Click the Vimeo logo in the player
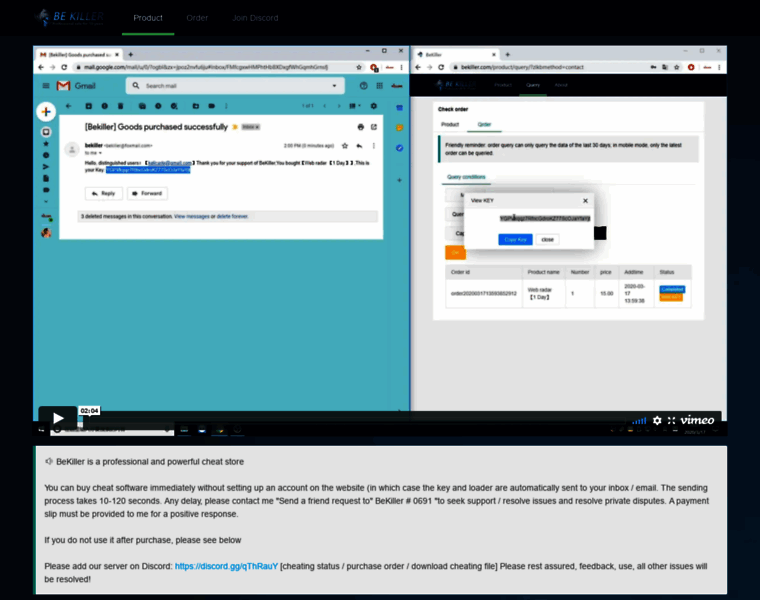Screen dimensions: 760x600 pyautogui.click(x=697, y=421)
